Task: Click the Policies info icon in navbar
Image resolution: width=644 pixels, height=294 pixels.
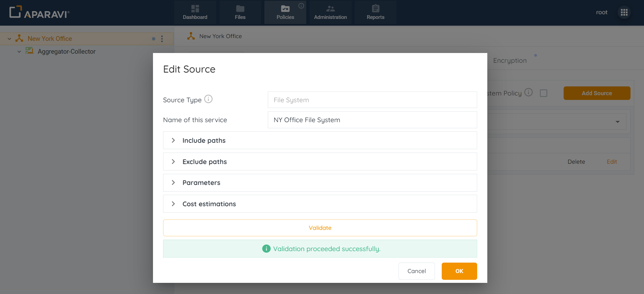Action: 301,6
